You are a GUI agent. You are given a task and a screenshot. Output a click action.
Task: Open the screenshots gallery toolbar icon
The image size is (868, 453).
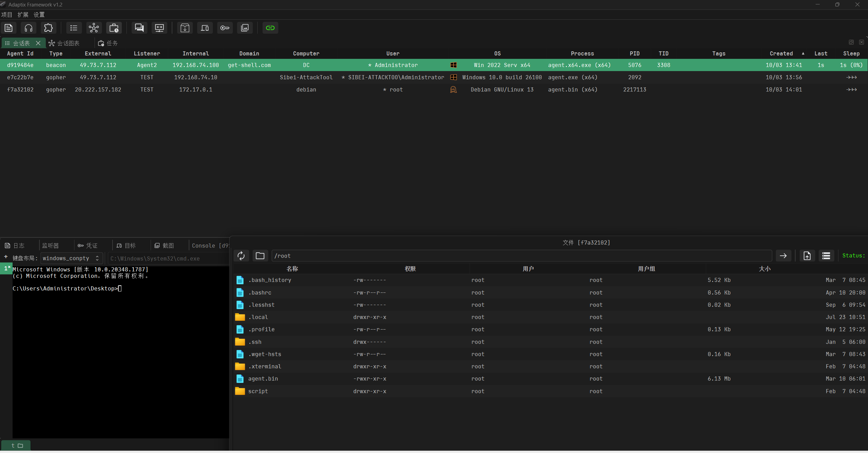click(x=245, y=28)
